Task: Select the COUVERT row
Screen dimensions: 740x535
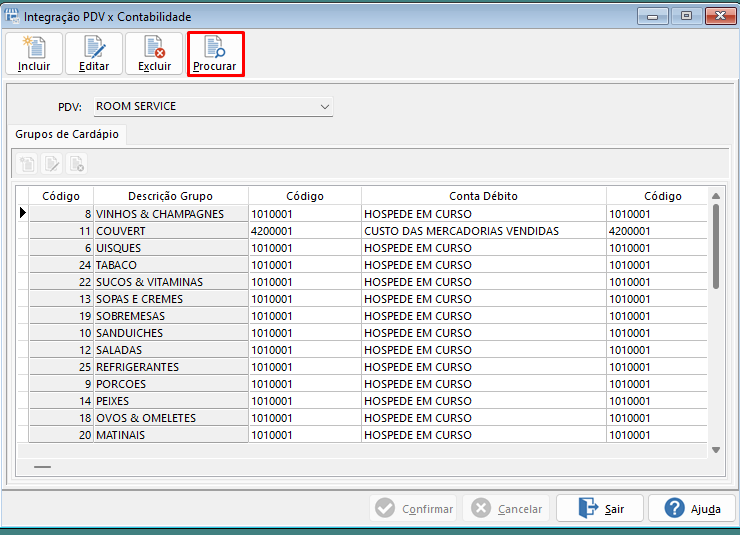Action: tap(362, 231)
